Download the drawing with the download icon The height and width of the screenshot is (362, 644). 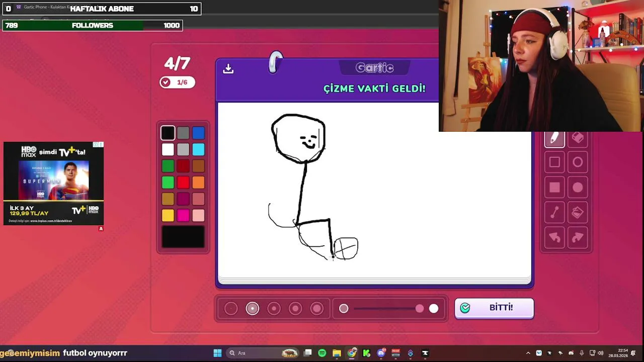[228, 69]
